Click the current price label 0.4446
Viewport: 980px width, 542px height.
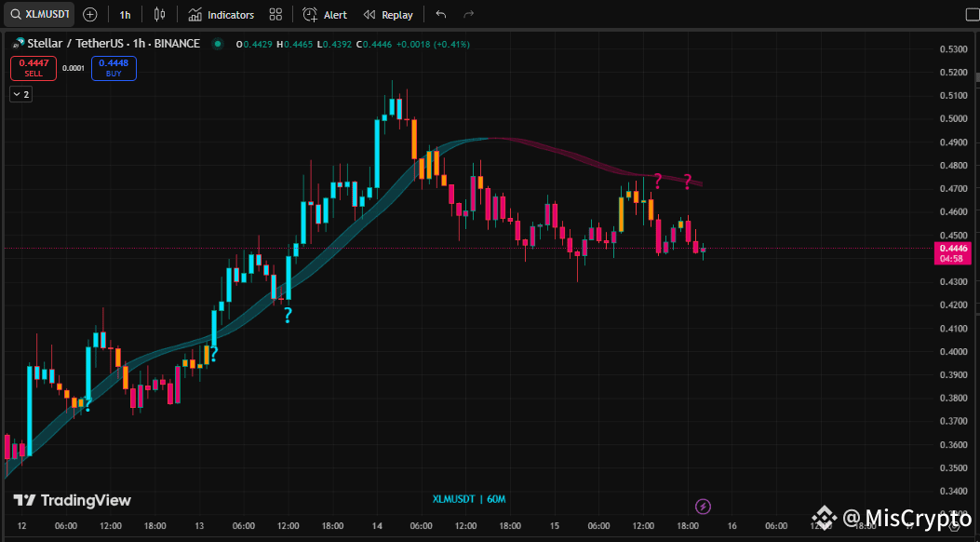(x=952, y=253)
